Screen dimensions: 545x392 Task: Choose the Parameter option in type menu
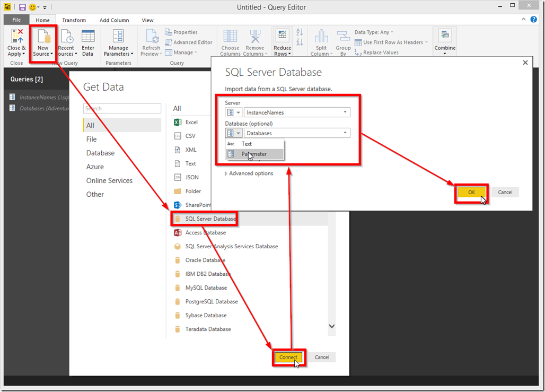coord(255,154)
